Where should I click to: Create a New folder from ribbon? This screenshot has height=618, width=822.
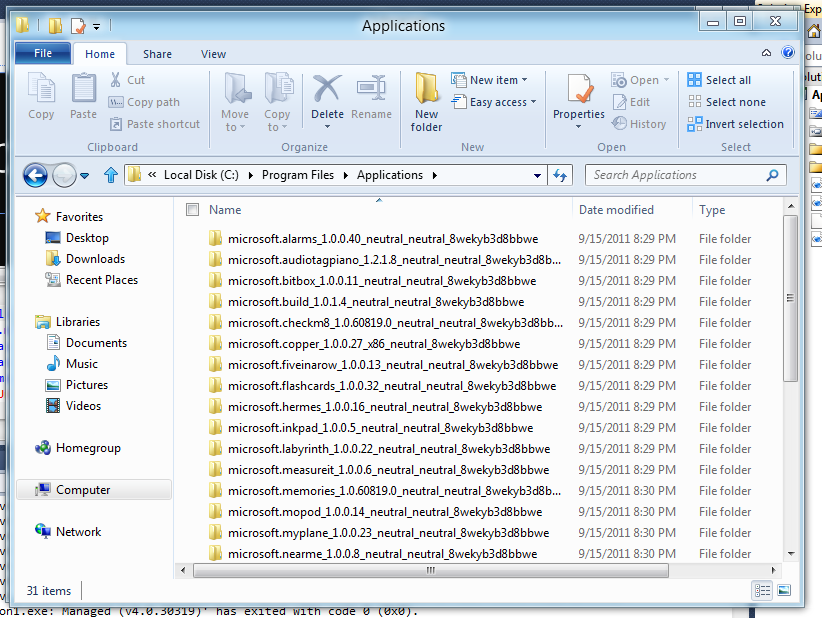(x=426, y=102)
